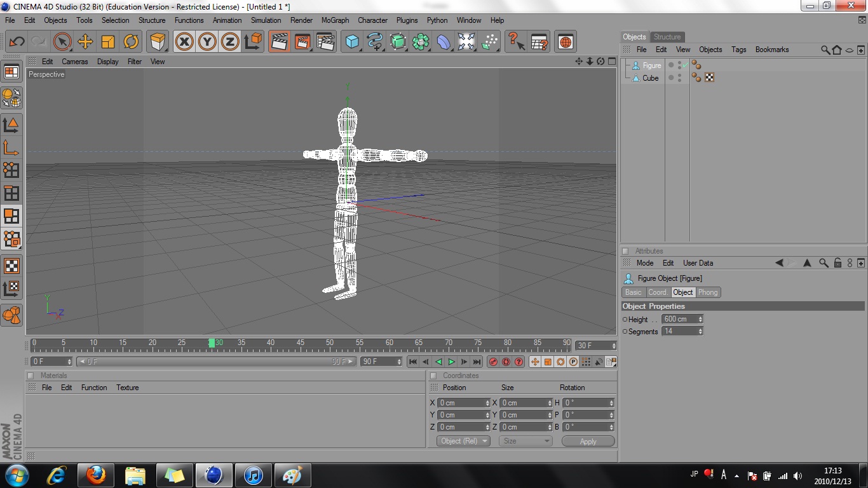This screenshot has height=488, width=868.
Task: Click the Apply button in Coordinates
Action: (x=588, y=442)
